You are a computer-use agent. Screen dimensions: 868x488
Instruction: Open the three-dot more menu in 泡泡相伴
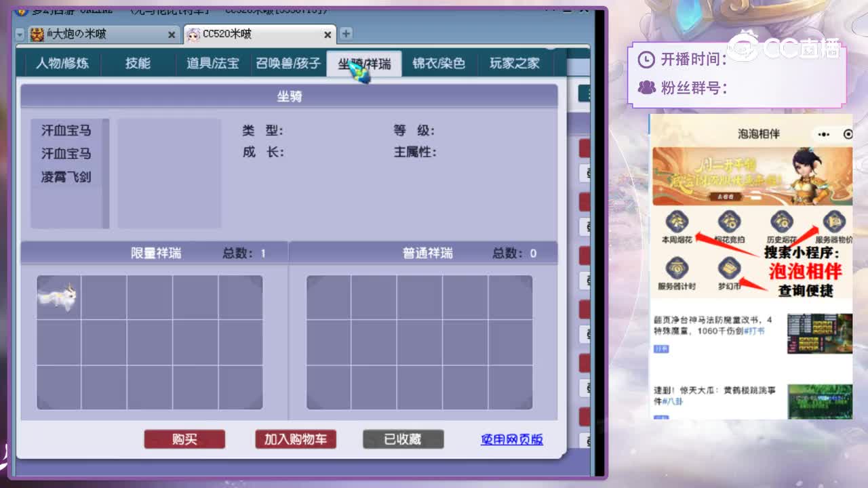(825, 134)
